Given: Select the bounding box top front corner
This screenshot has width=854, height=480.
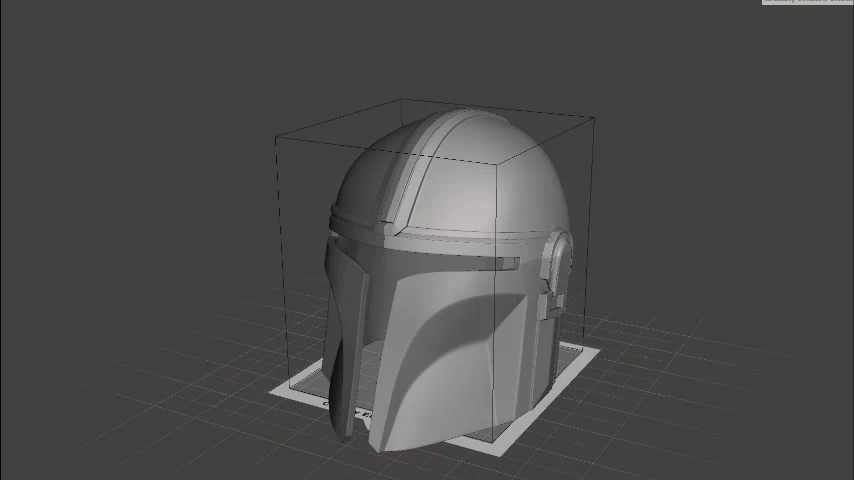Looking at the screenshot, I should coord(497,164).
